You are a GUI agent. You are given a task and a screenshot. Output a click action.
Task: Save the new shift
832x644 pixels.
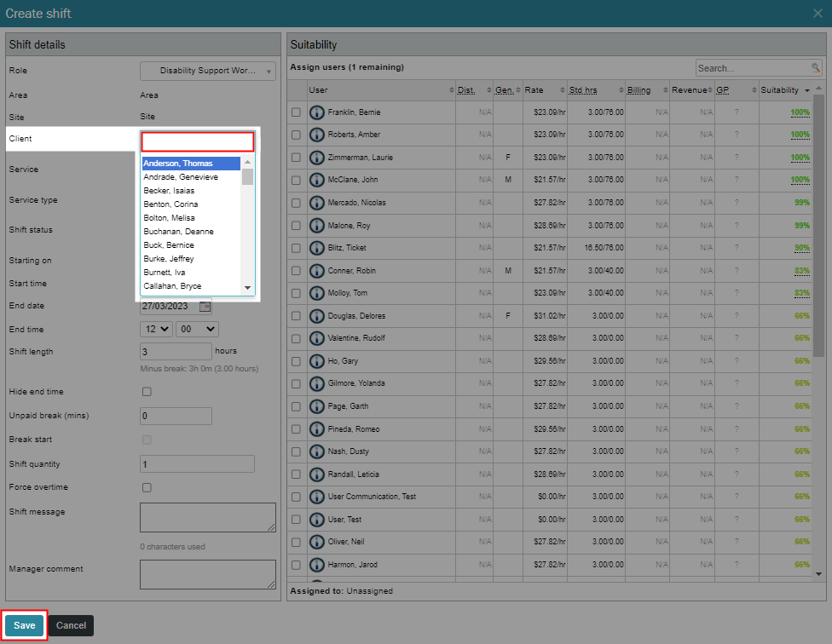click(25, 625)
